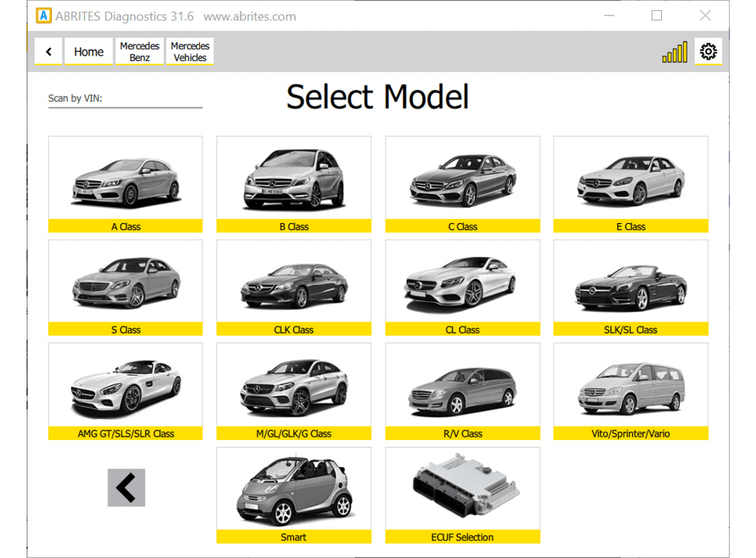The image size is (756, 558).
Task: Go to Home breadcrumb
Action: coord(88,52)
